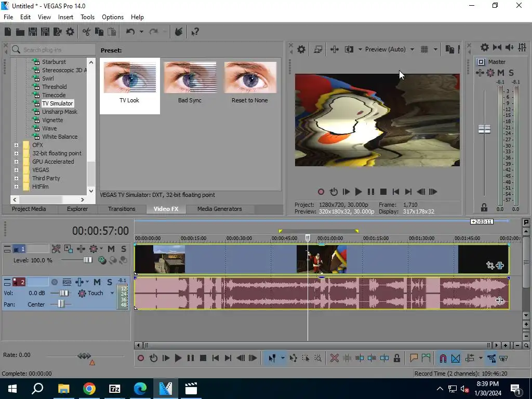The image size is (532, 399).
Task: Toggle Enable Snapping magnet icon
Action: (443, 358)
